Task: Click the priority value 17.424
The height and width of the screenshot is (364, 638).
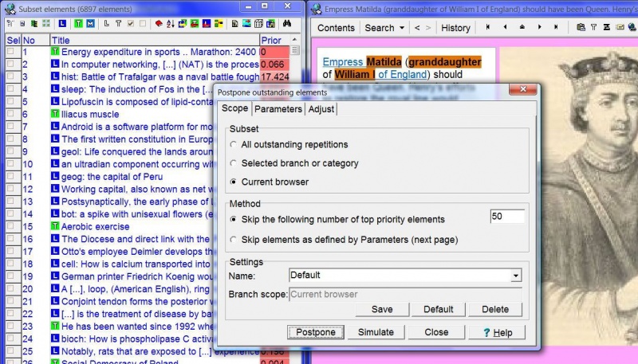Action: point(274,76)
